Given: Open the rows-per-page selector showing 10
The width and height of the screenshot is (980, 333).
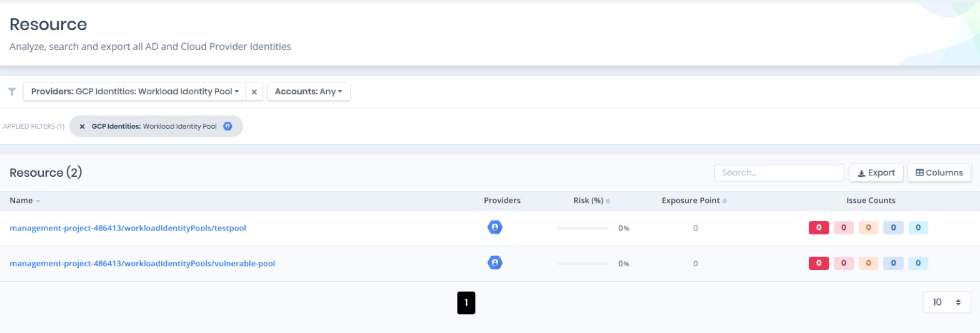Looking at the screenshot, I should [947, 302].
